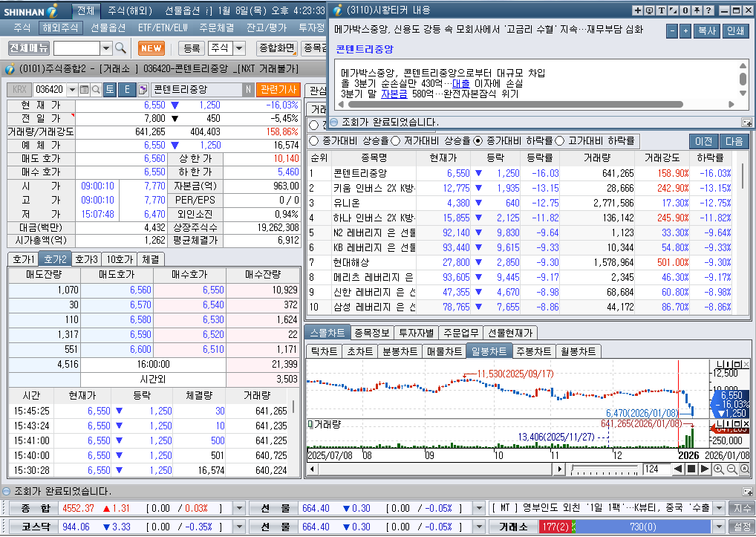Click the orange NEW button

click(151, 48)
